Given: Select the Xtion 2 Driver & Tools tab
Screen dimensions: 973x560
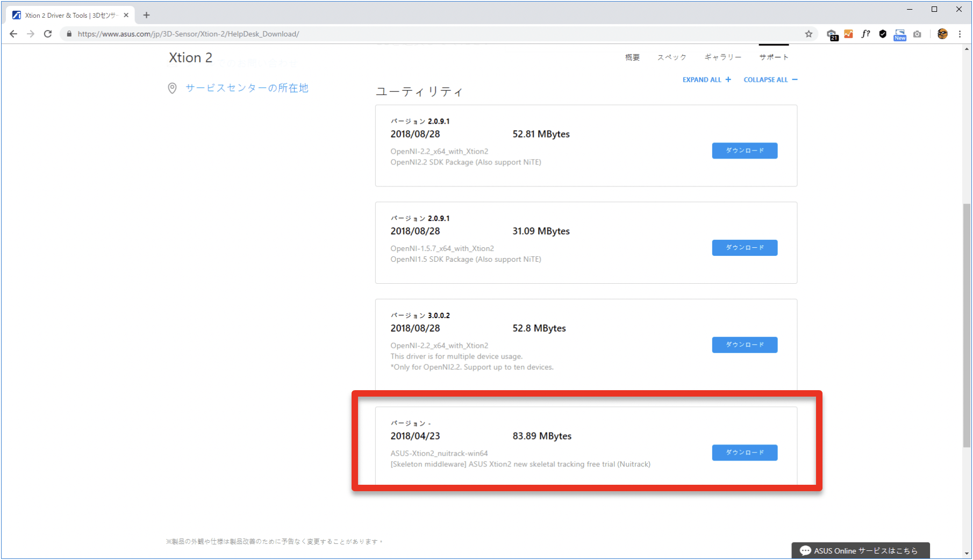Looking at the screenshot, I should point(70,15).
